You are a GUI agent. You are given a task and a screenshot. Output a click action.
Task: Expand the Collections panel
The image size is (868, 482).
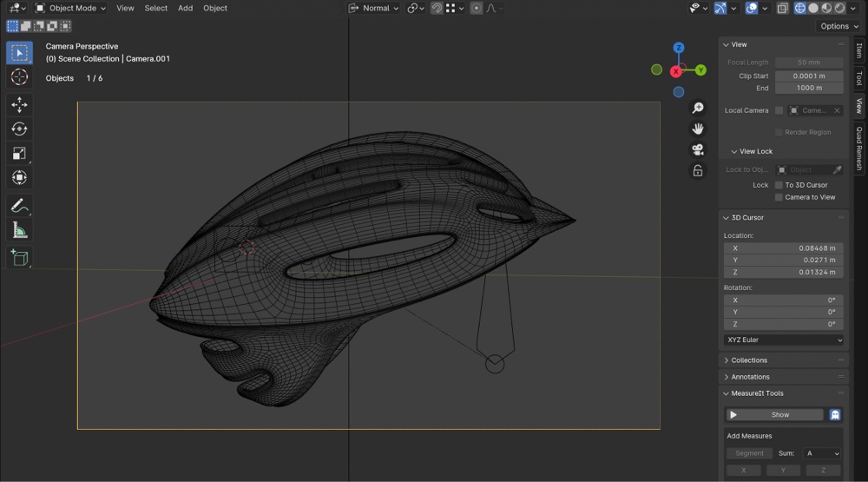[x=749, y=360]
